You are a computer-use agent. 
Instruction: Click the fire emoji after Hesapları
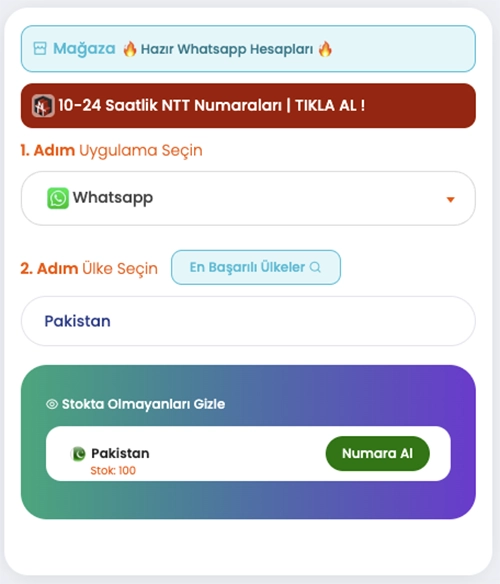pyautogui.click(x=325, y=49)
